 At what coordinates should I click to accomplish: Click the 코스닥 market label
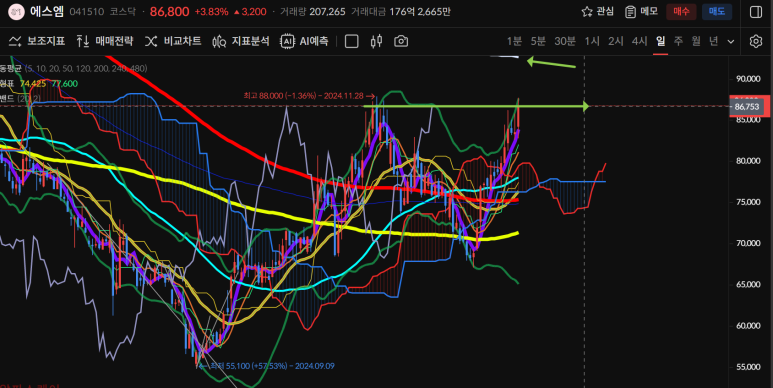click(122, 12)
